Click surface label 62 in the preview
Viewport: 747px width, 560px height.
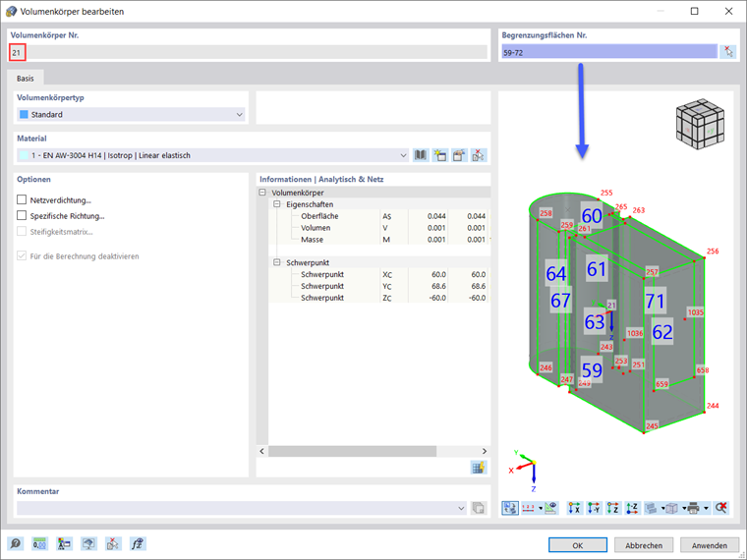(662, 332)
